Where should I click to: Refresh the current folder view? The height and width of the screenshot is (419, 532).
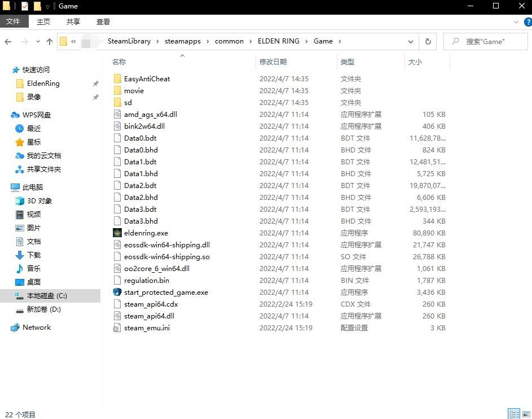pos(428,41)
